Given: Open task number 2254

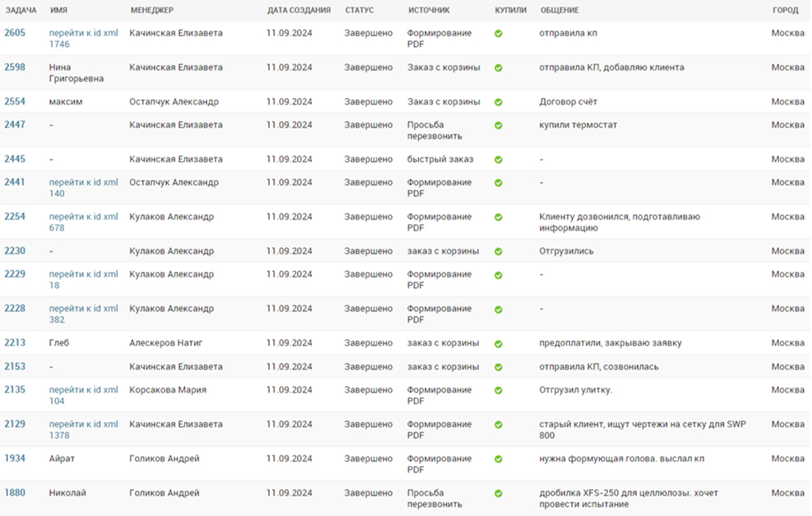Looking at the screenshot, I should coord(15,217).
